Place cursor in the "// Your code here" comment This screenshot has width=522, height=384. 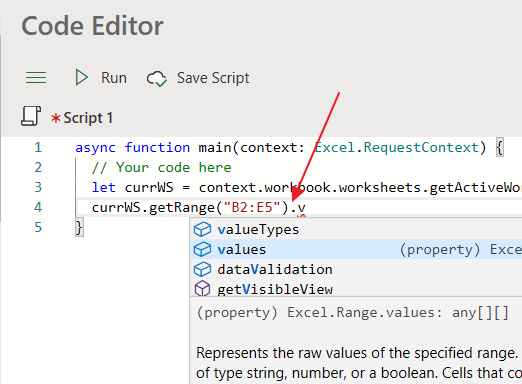[x=161, y=167]
